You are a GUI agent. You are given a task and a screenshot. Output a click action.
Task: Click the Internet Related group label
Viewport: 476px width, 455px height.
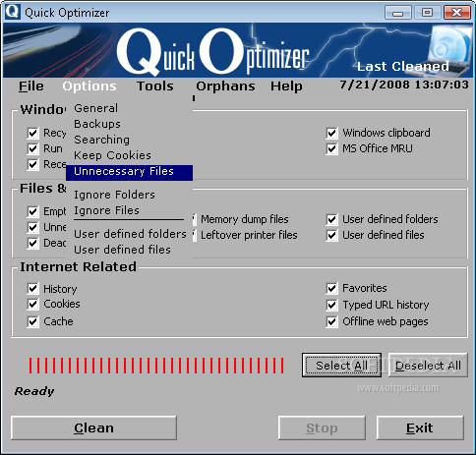coord(78,267)
